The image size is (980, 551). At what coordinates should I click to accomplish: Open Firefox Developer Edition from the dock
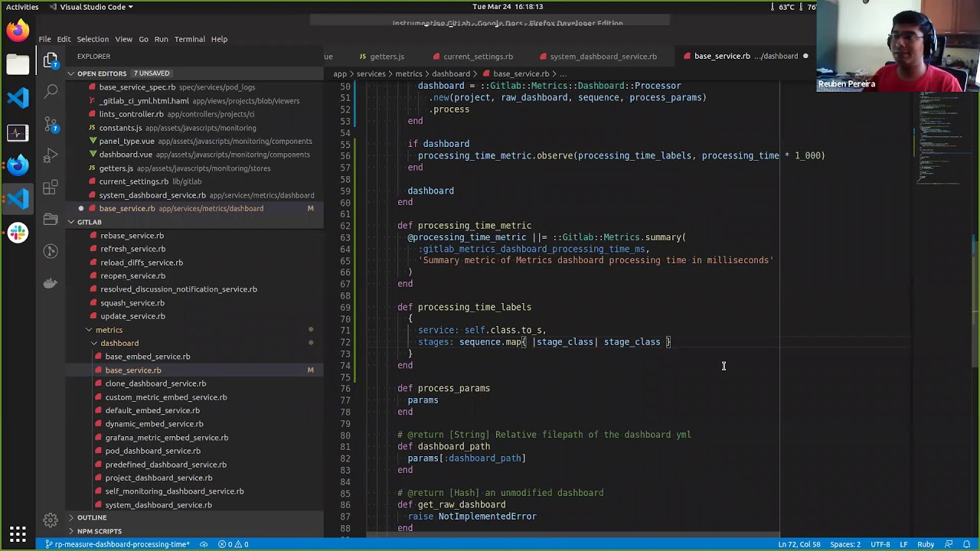18,165
